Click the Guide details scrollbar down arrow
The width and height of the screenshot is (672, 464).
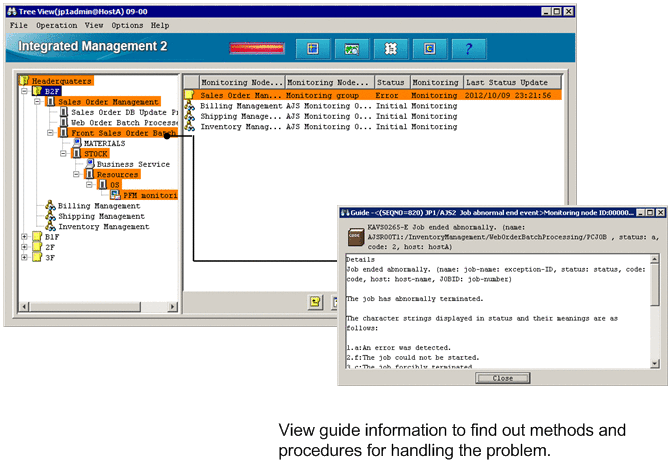tap(655, 362)
